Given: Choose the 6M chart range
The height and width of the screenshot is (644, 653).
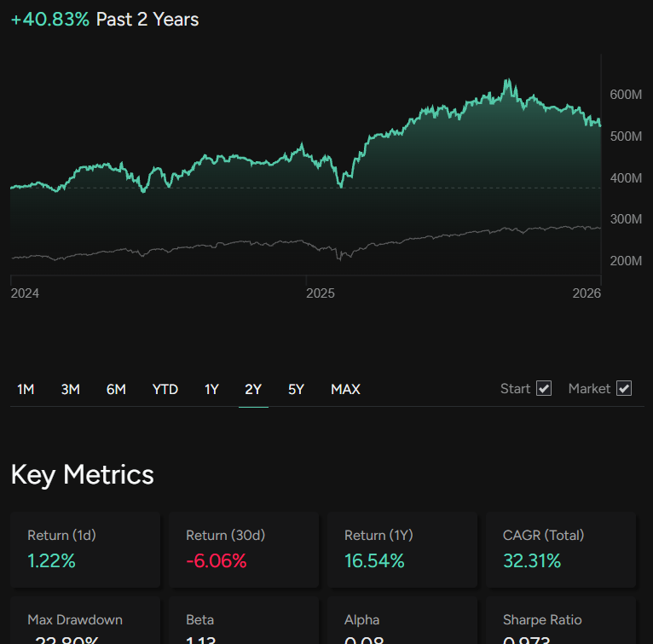Looking at the screenshot, I should click(x=116, y=389).
